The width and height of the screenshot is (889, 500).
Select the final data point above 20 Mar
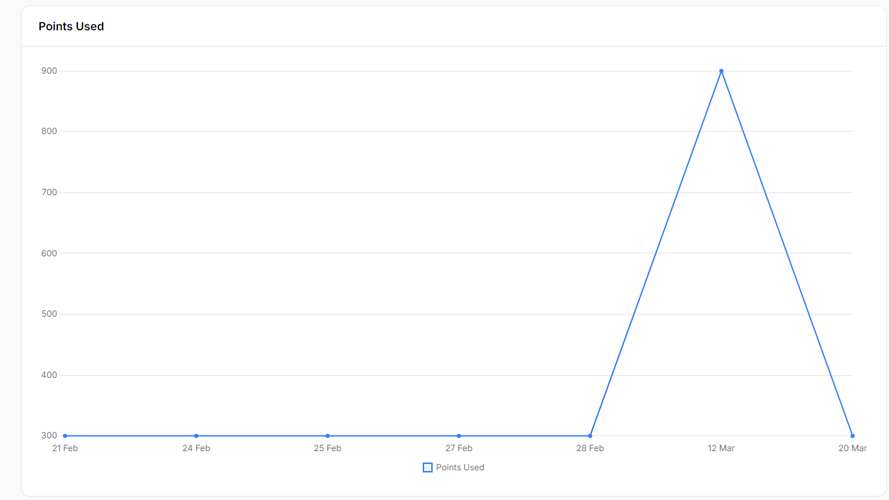click(853, 436)
